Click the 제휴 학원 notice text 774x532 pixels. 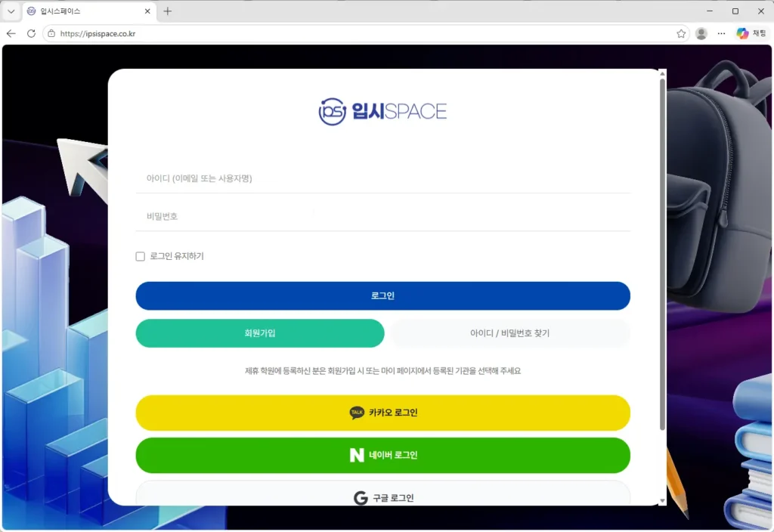(x=382, y=370)
